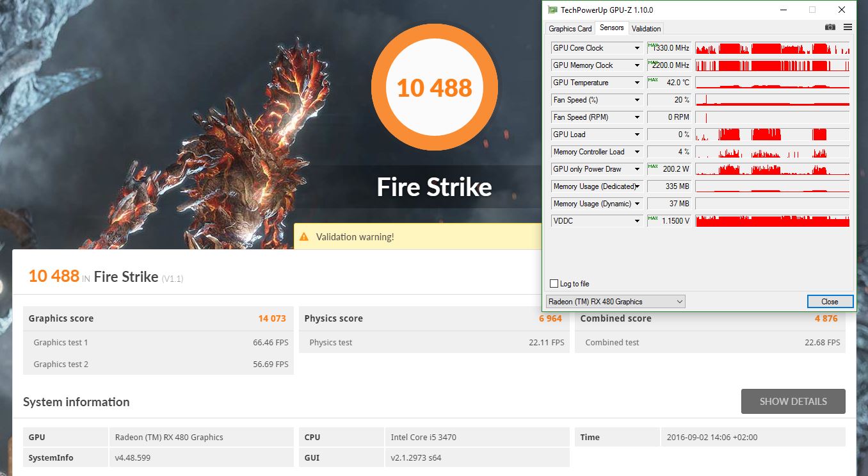Viewport: 868px width, 476px height.
Task: Click Combined test result 22.68 FPS
Action: pos(823,343)
